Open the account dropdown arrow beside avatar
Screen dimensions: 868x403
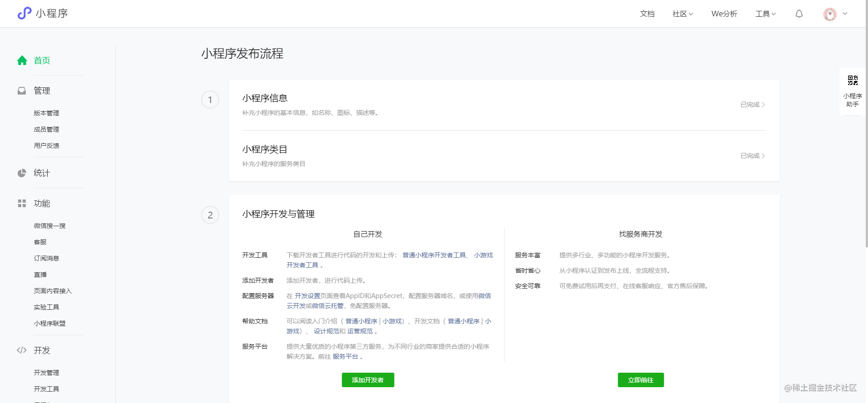pos(845,14)
